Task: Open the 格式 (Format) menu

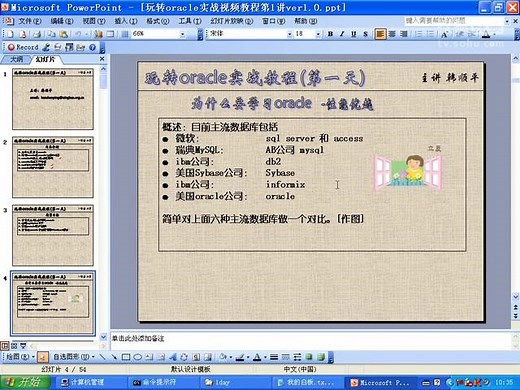Action: click(x=157, y=21)
